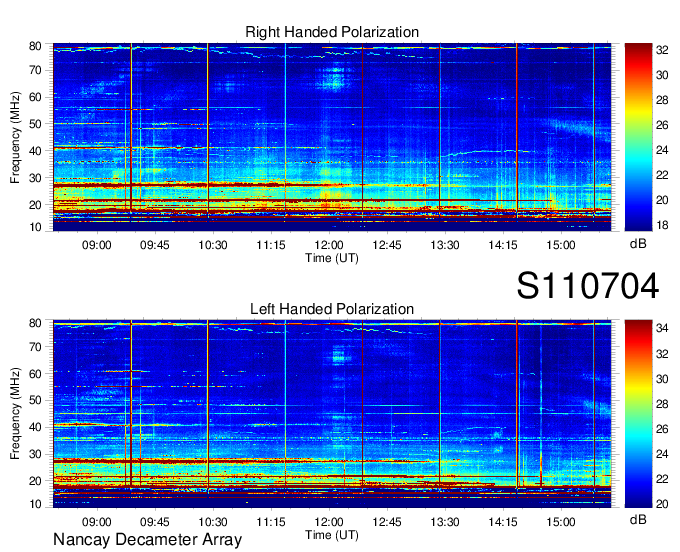Click the 09:45 tick on the Left Handed time axis
This screenshot has height=552, width=680.
point(154,522)
